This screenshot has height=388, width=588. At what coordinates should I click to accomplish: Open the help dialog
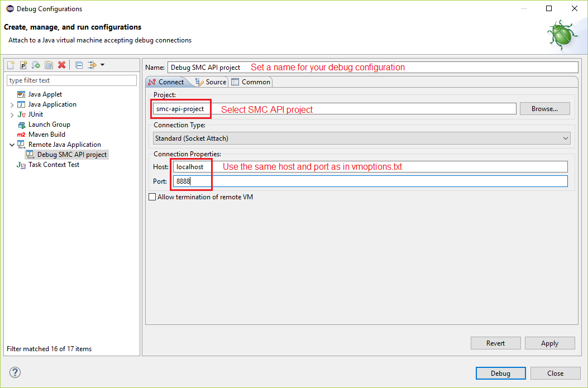15,372
